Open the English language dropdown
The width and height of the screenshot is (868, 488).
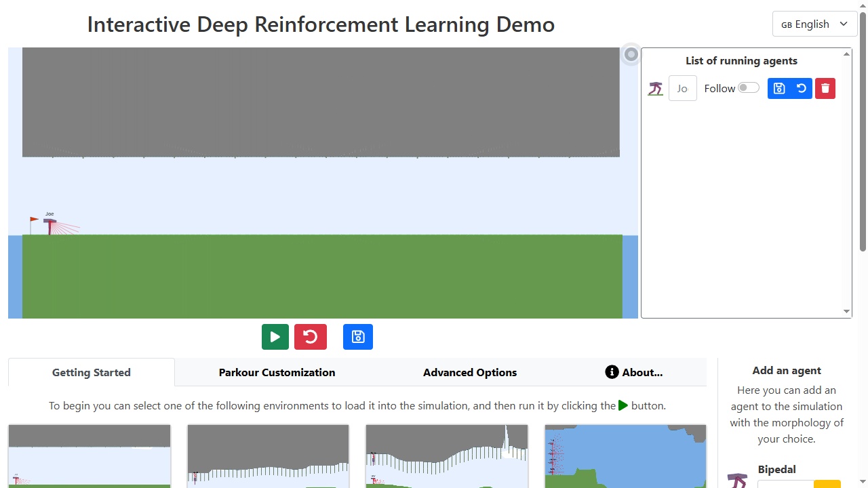point(814,24)
